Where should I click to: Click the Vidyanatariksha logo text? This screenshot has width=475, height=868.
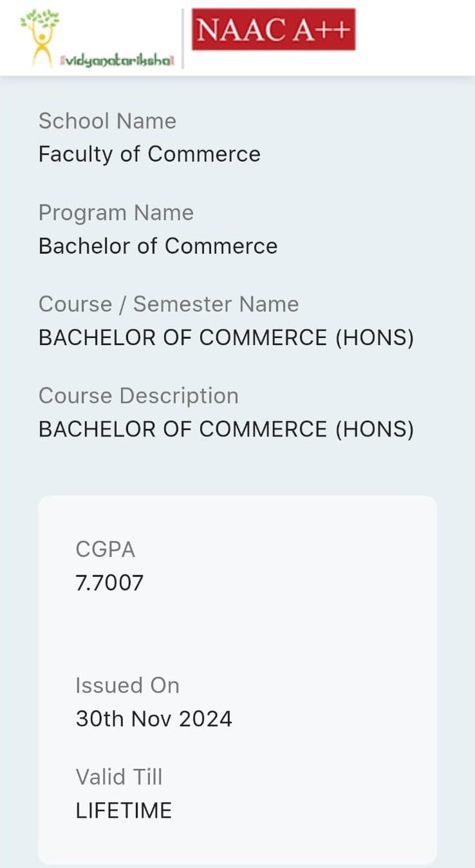(x=117, y=61)
